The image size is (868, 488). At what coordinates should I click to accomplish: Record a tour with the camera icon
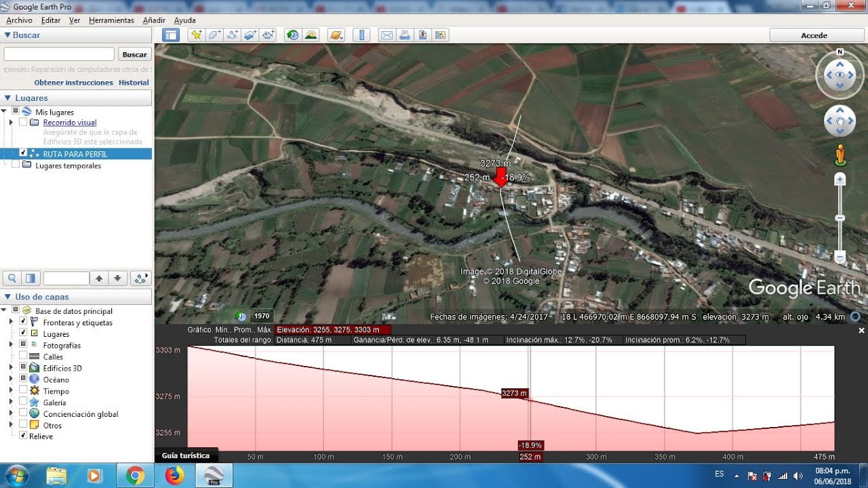269,35
